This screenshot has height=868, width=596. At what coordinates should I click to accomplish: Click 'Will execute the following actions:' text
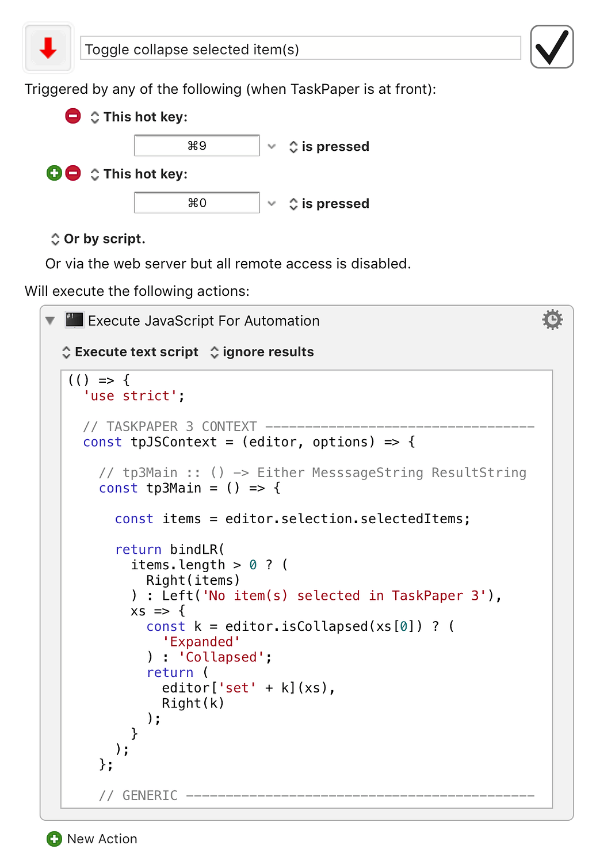[x=137, y=291]
